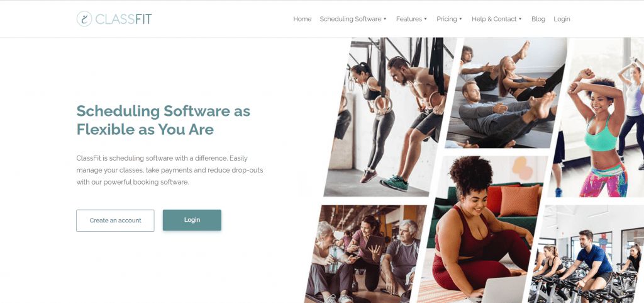Screen dimensions: 644x303
Task: Select Login in the top navigation
Action: click(x=562, y=19)
